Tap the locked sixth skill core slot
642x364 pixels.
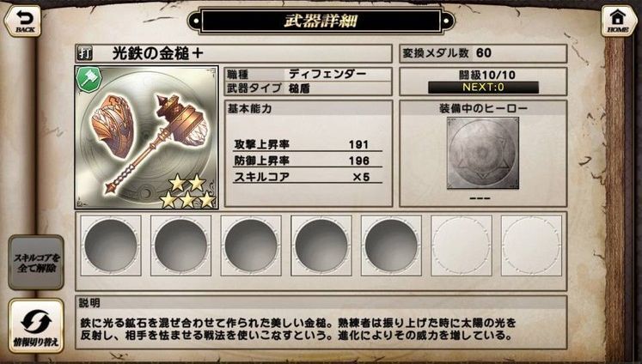[462, 246]
